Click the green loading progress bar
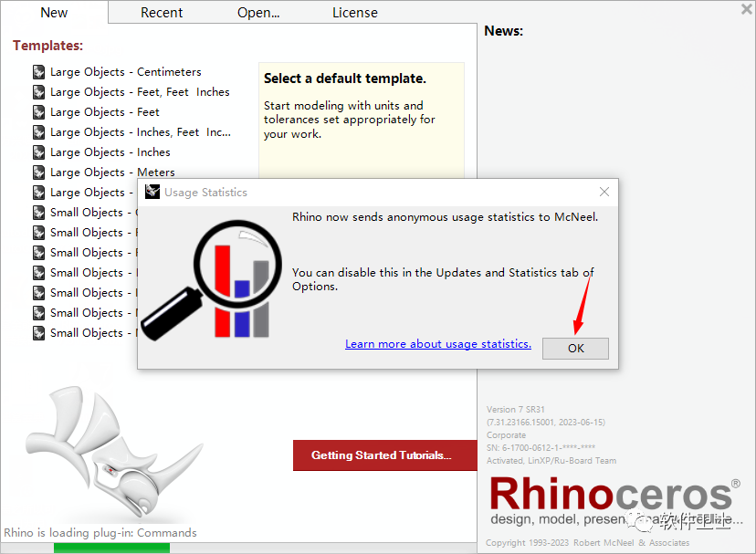756x554 pixels. 112,548
